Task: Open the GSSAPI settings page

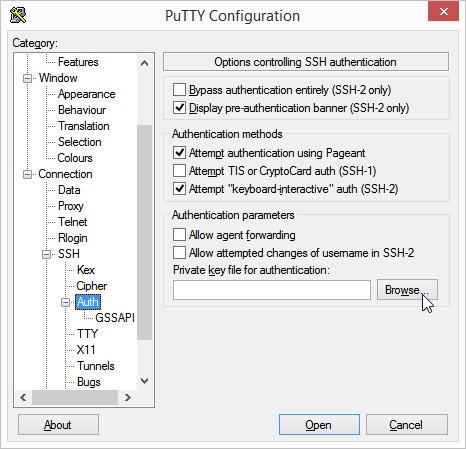Action: click(x=115, y=318)
